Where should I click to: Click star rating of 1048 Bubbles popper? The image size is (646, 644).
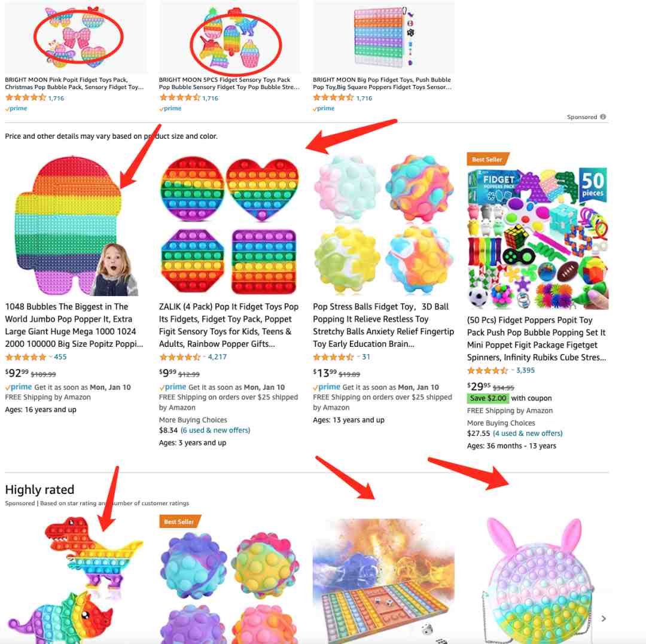[26, 357]
